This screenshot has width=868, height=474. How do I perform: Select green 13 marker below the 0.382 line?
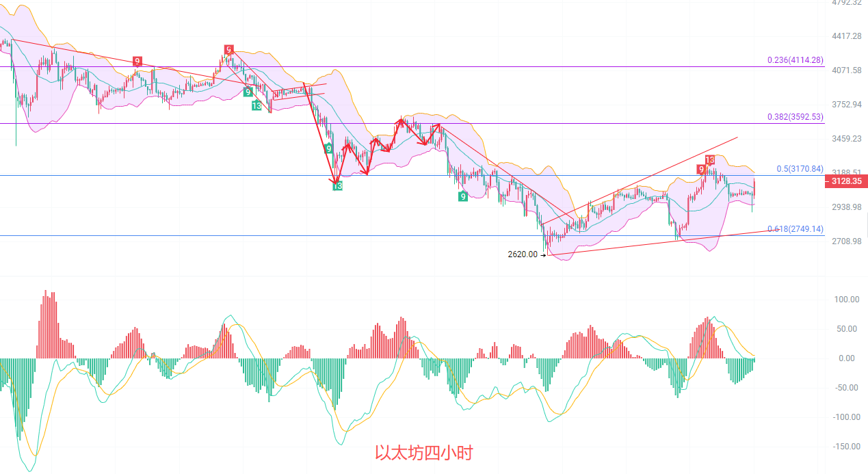337,185
